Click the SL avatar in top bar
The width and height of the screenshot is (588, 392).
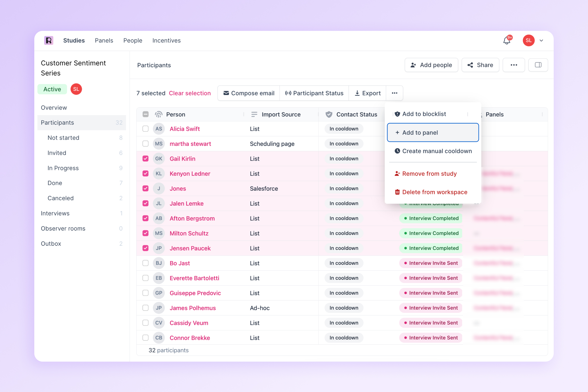528,40
